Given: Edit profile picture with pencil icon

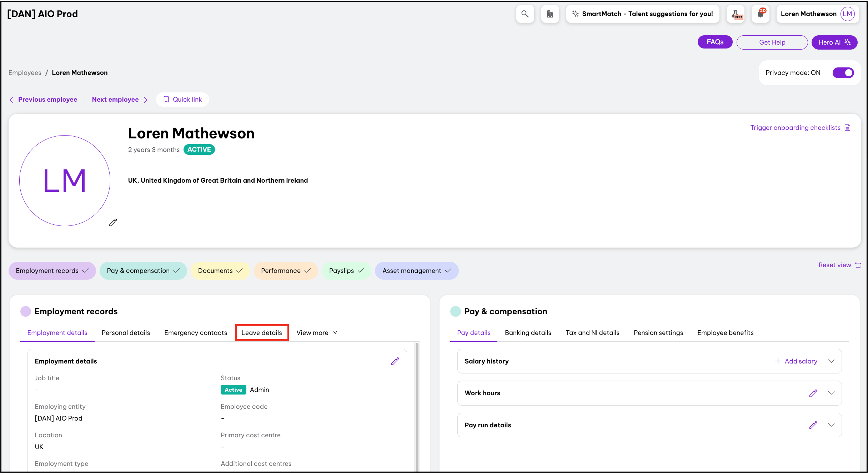Looking at the screenshot, I should [113, 223].
